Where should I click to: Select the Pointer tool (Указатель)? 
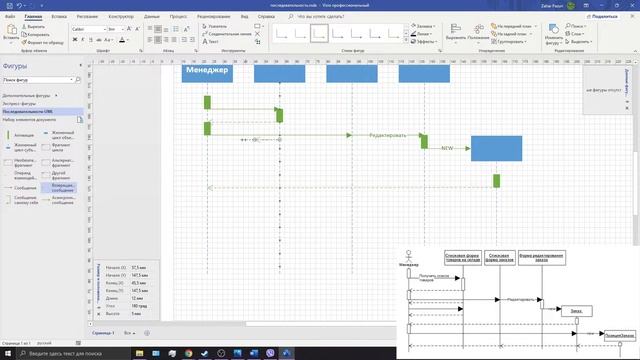tap(215, 26)
